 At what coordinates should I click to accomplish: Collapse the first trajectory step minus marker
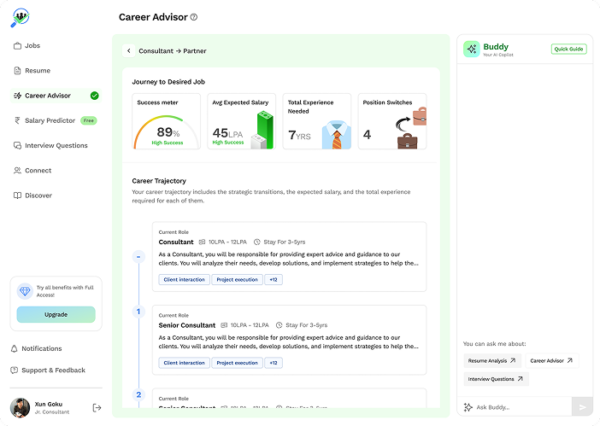139,257
